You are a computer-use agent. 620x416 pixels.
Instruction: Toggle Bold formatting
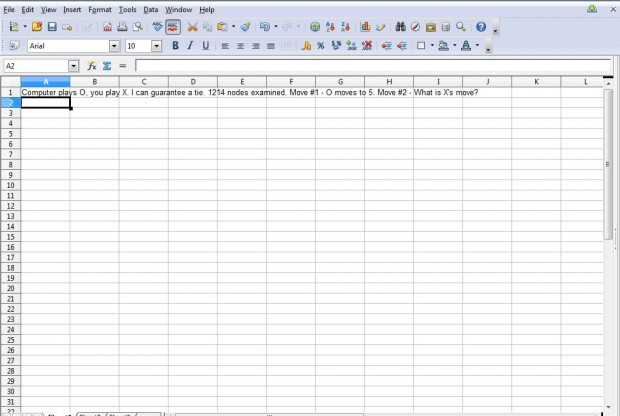point(175,46)
